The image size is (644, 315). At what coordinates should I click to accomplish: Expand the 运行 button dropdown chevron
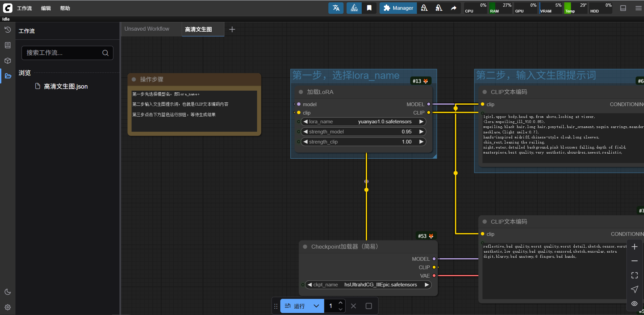coord(316,306)
